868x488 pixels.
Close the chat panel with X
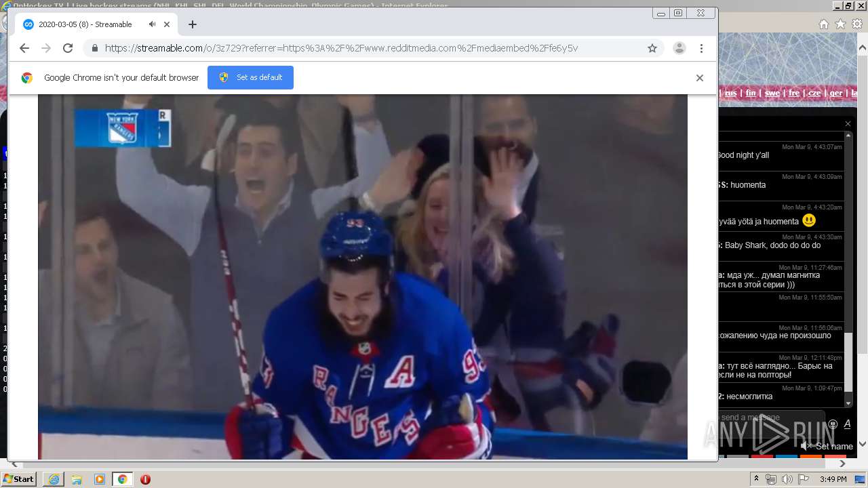(848, 123)
